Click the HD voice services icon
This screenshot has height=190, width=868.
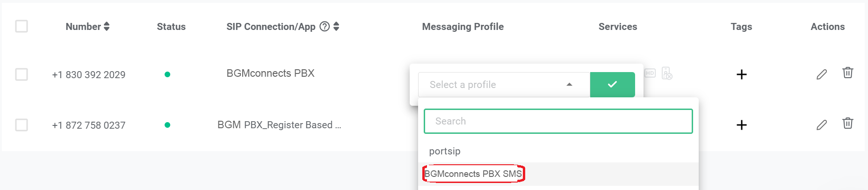tap(650, 73)
